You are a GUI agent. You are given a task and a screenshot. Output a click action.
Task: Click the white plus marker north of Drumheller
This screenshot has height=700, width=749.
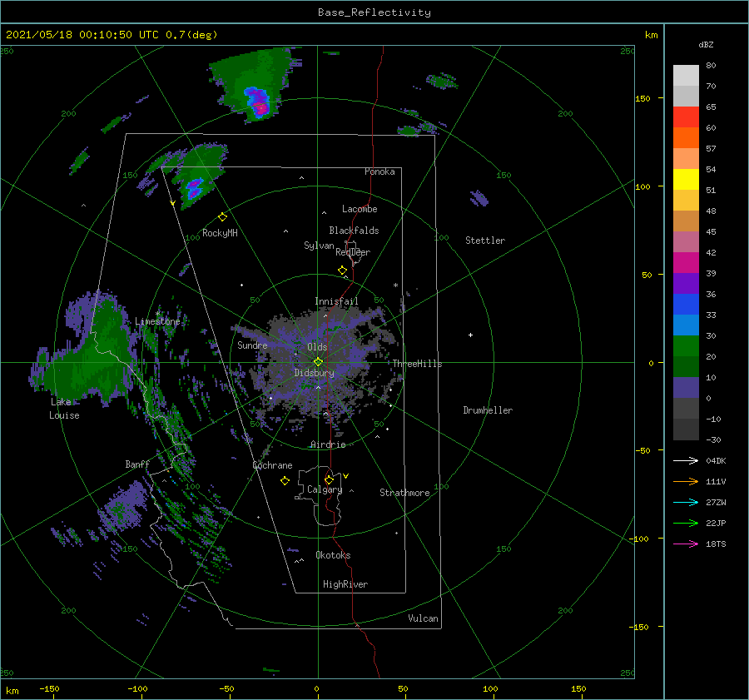click(470, 335)
